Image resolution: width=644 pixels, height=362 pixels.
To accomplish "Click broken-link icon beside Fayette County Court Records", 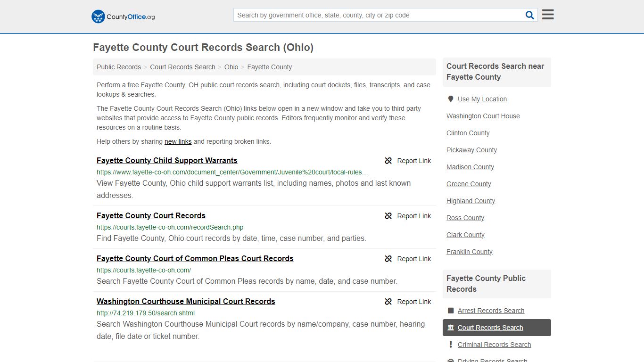I will point(388,216).
